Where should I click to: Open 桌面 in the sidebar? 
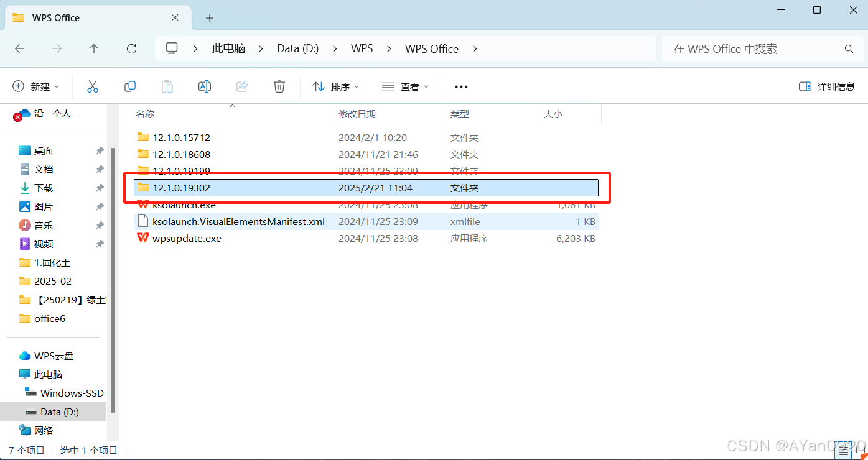point(44,150)
